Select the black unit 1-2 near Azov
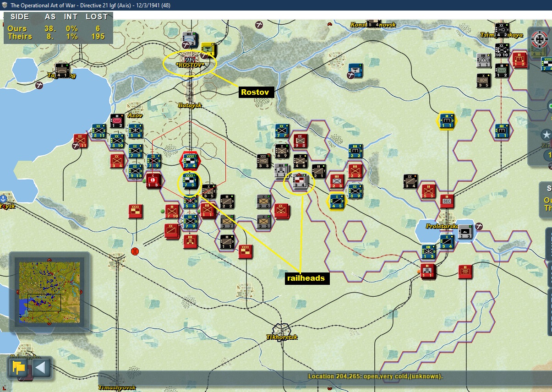Screen dimensions: 552x392 [117, 121]
